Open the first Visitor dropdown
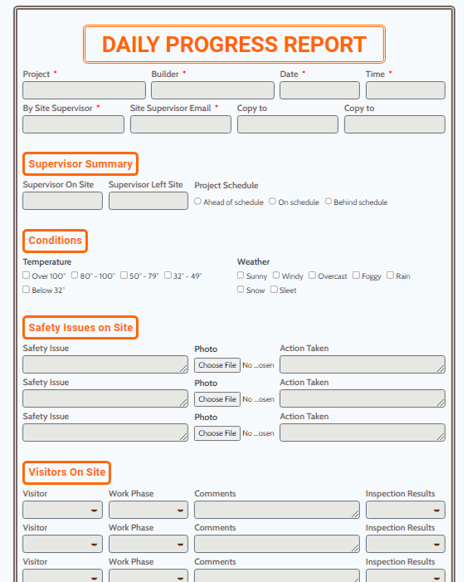The image size is (464, 582). click(x=62, y=510)
